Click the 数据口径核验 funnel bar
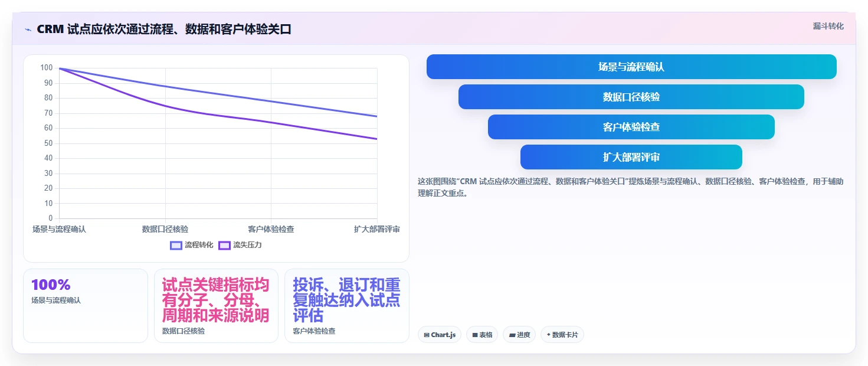This screenshot has height=366, width=868. 631,97
